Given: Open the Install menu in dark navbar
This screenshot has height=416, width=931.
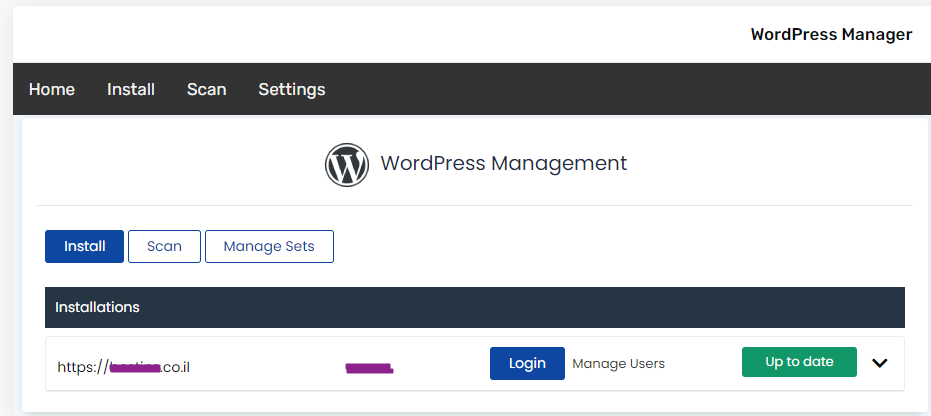Looking at the screenshot, I should 131,89.
